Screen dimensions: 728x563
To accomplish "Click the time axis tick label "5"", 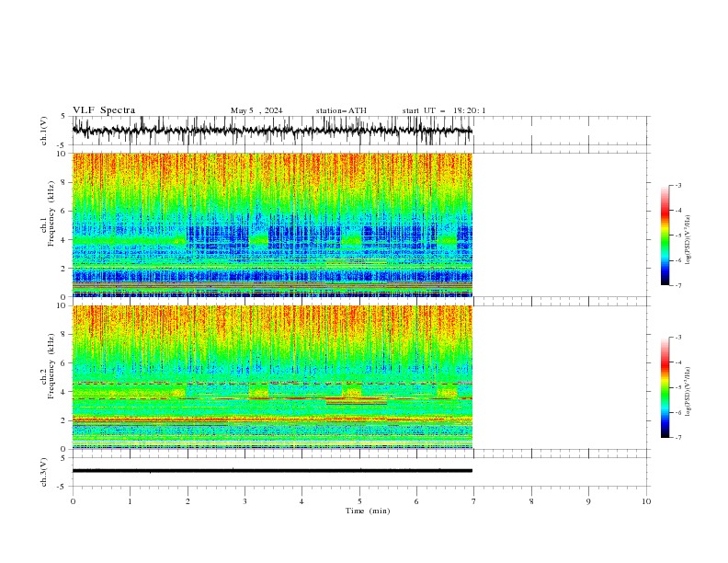I will [x=359, y=501].
